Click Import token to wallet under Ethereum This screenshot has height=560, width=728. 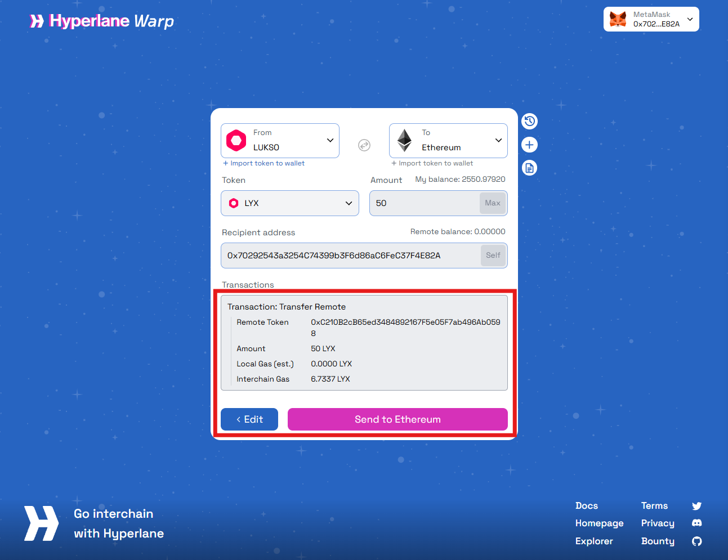coord(432,163)
